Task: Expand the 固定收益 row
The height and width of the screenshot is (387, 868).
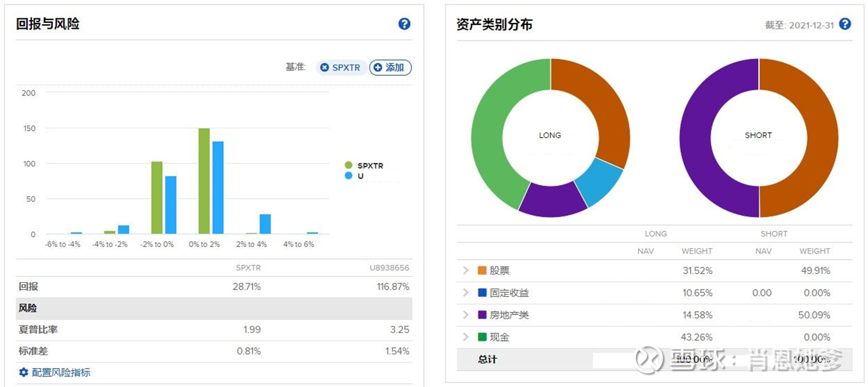Action: 466,293
